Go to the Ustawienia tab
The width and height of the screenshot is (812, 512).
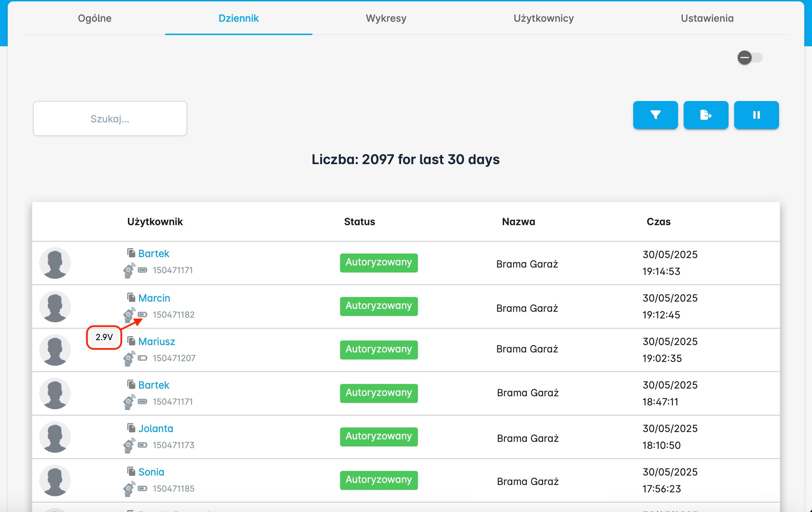[707, 18]
